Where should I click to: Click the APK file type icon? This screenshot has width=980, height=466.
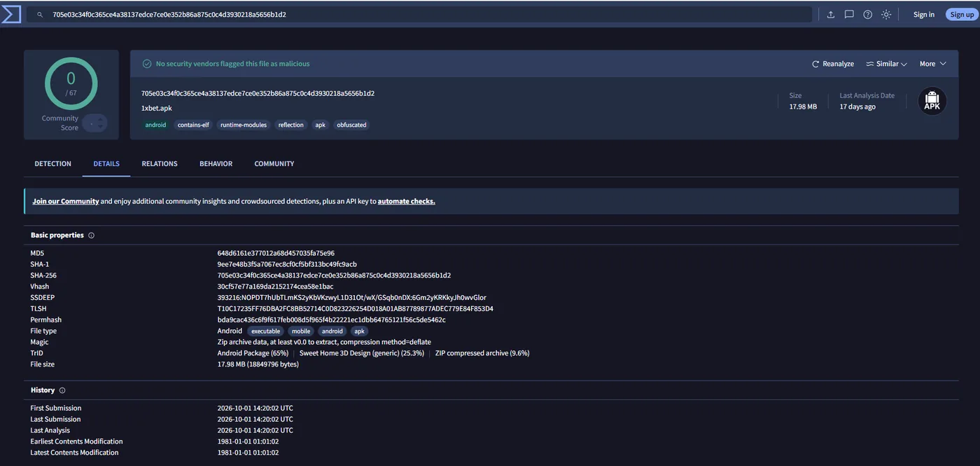tap(932, 101)
